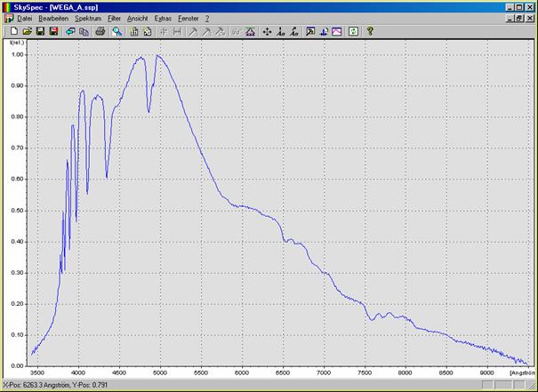
Task: Open help with the yellow question mark icon
Action: (x=370, y=31)
